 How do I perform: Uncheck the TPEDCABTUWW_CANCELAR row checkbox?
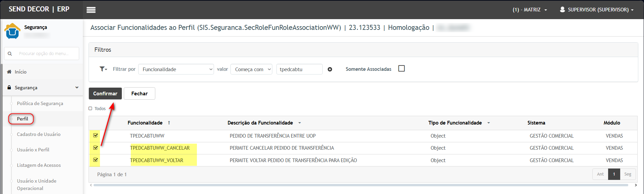96,148
